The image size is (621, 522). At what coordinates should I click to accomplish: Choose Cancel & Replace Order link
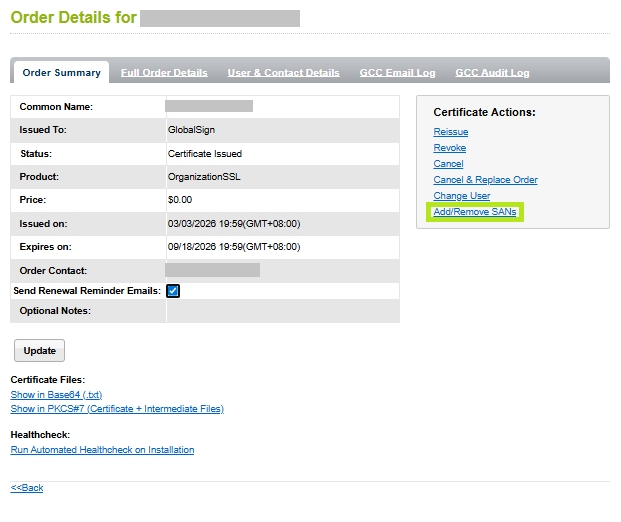(485, 180)
